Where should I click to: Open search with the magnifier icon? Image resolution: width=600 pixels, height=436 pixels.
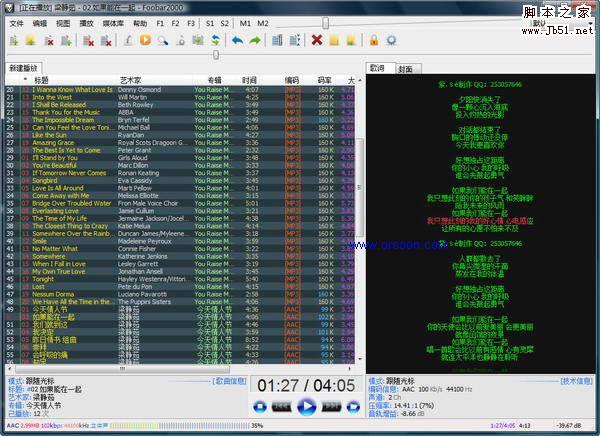pos(163,40)
